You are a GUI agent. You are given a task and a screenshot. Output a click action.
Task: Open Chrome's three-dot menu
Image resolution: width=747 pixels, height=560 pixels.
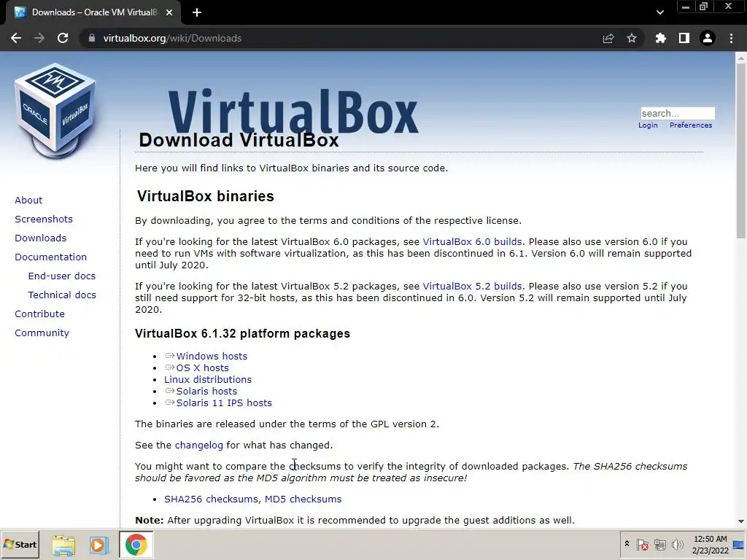tap(731, 38)
